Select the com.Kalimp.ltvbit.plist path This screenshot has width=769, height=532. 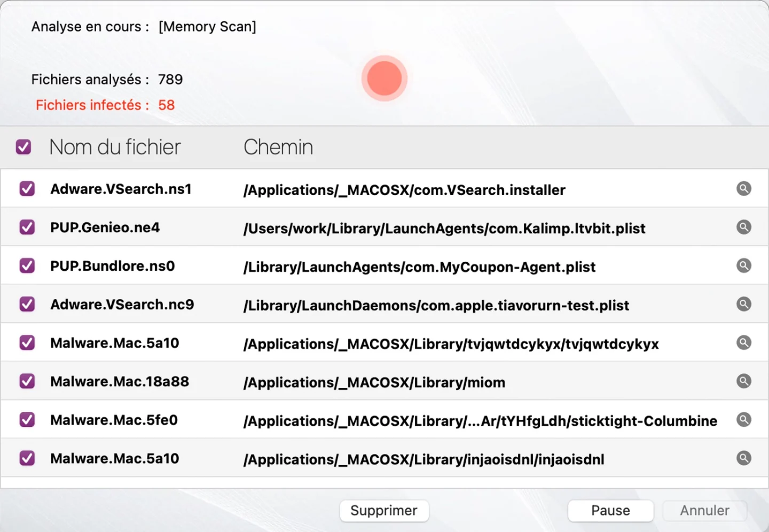pyautogui.click(x=444, y=229)
